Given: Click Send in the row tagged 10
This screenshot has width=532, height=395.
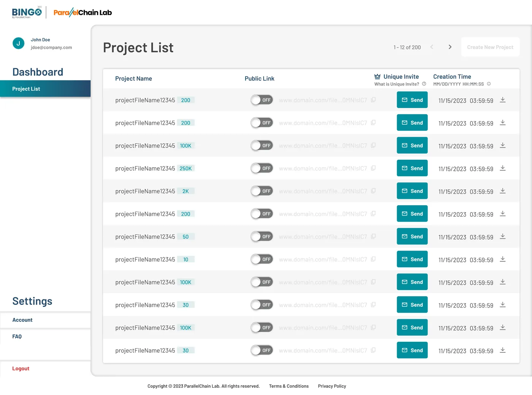Looking at the screenshot, I should [x=412, y=259].
